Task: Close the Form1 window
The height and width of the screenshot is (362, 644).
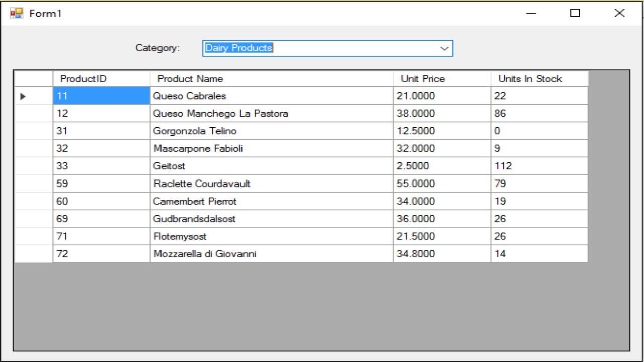Action: pyautogui.click(x=619, y=13)
